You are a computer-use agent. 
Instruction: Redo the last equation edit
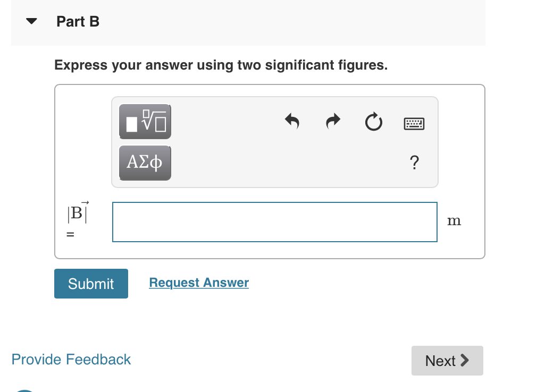tap(332, 122)
